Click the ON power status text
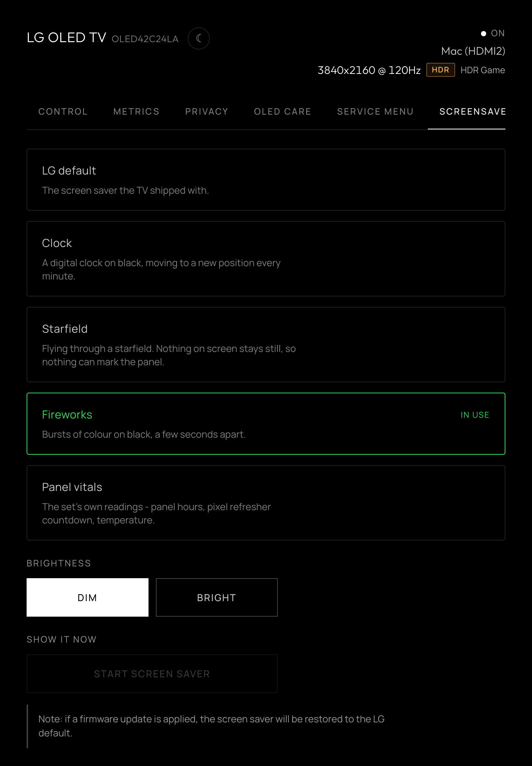This screenshot has height=766, width=532. (498, 33)
